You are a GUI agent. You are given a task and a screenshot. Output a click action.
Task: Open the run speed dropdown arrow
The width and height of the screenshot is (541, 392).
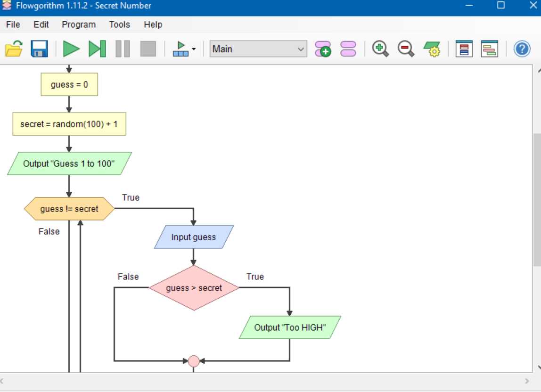(x=194, y=49)
